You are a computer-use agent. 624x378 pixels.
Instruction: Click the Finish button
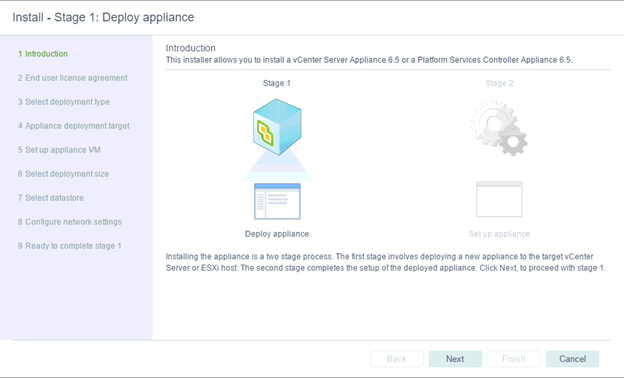pyautogui.click(x=514, y=359)
